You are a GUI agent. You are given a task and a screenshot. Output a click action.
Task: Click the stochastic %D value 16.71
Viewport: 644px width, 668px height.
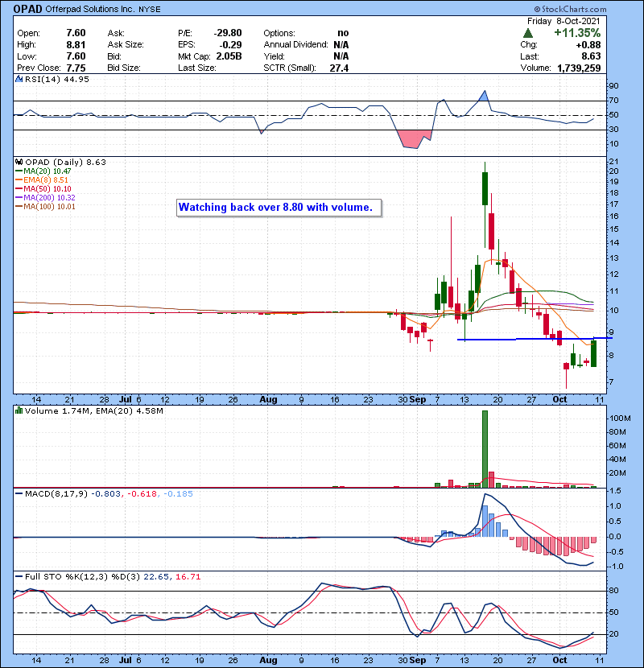tap(188, 577)
